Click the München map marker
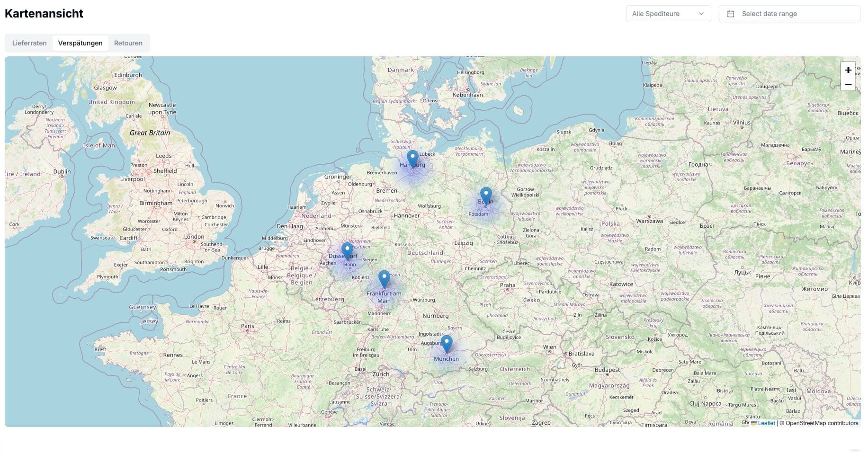868x454 pixels. (x=447, y=341)
